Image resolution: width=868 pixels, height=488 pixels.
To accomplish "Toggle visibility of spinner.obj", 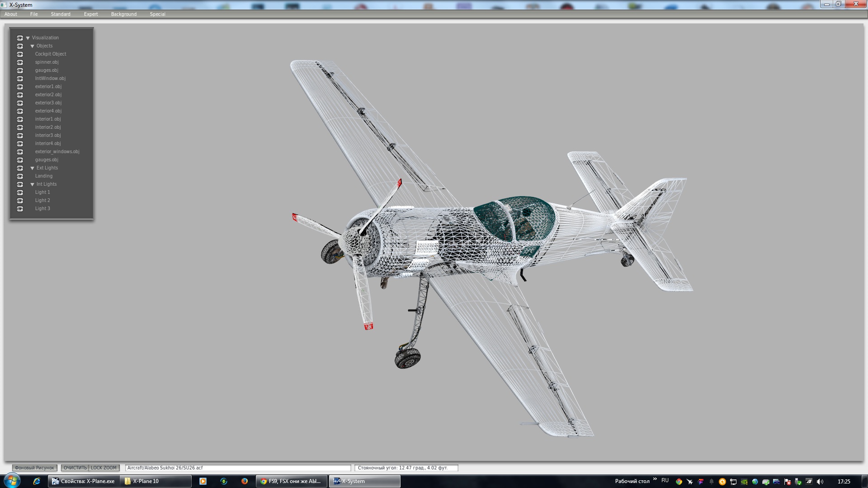I will pos(20,62).
